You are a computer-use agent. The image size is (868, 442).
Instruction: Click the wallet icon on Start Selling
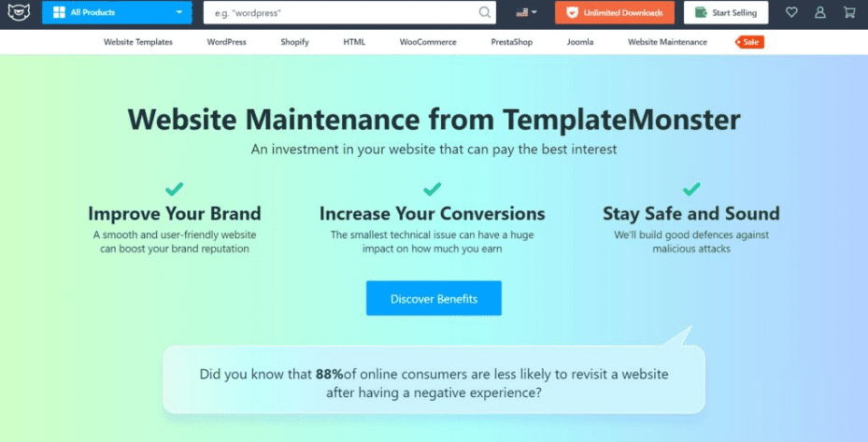(701, 12)
